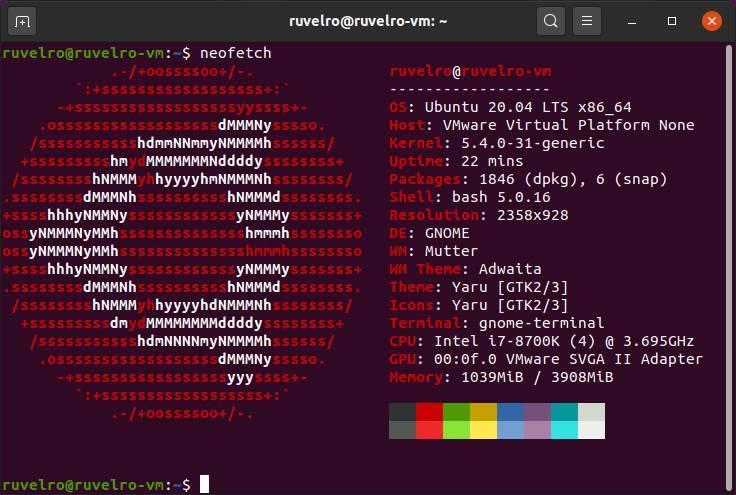
Task: Click the blinking cursor at bottom prompt
Action: (205, 484)
